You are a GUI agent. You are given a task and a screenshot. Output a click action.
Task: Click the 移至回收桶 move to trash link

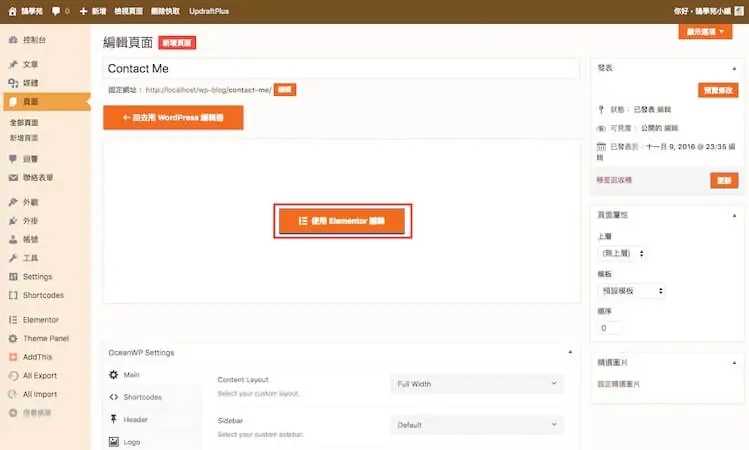pos(614,180)
